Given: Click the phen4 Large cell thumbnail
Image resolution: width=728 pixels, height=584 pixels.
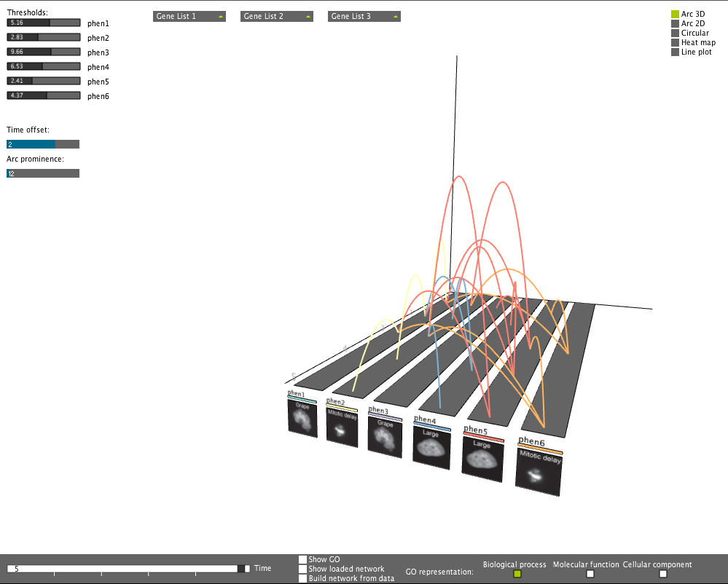Looking at the screenshot, I should 431,445.
